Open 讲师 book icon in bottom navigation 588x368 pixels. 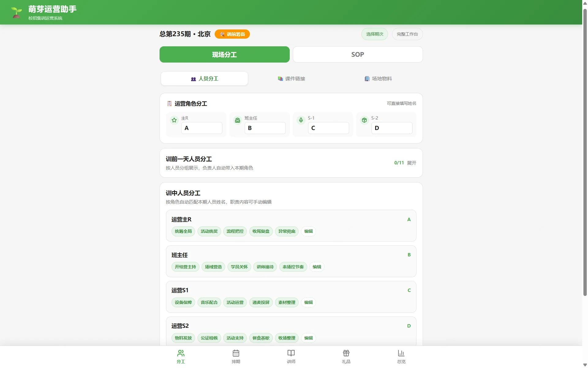click(x=291, y=357)
